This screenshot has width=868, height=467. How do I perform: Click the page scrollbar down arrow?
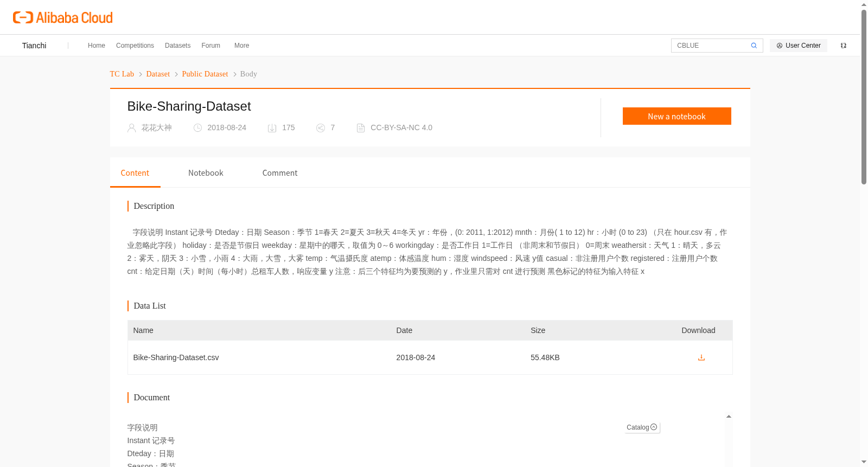pyautogui.click(x=864, y=462)
